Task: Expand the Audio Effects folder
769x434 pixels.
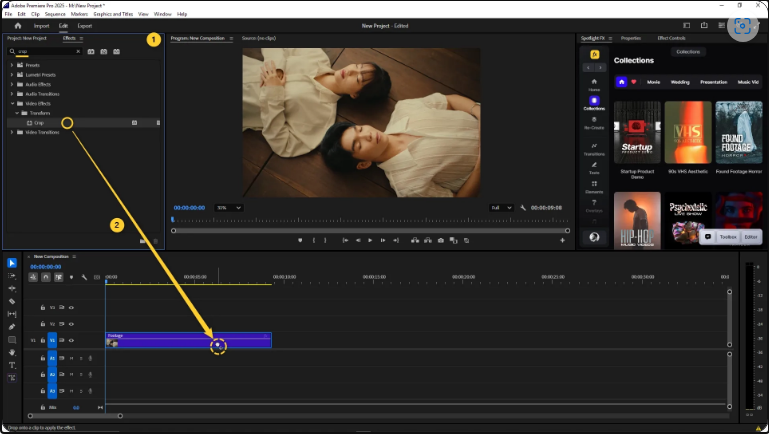Action: pos(12,84)
